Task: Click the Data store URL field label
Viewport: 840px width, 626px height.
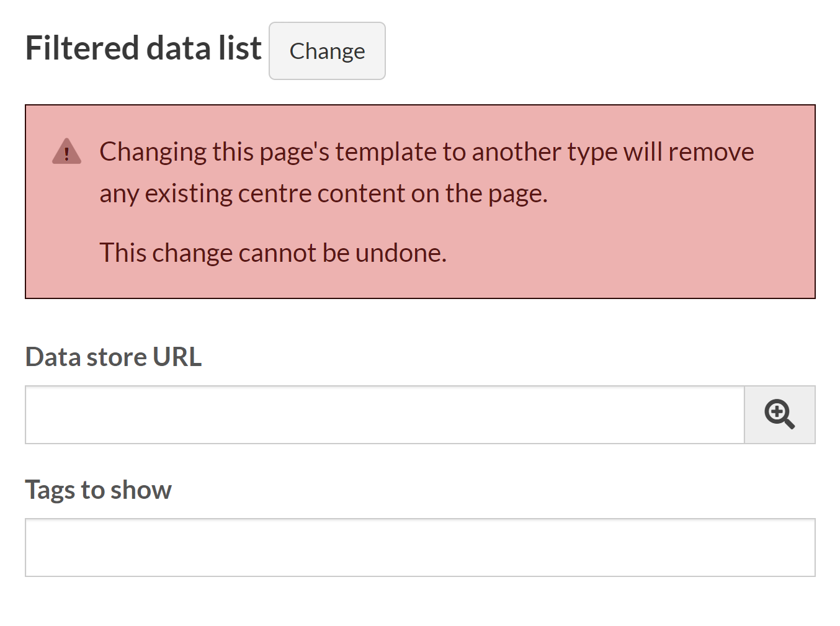Action: [x=114, y=357]
